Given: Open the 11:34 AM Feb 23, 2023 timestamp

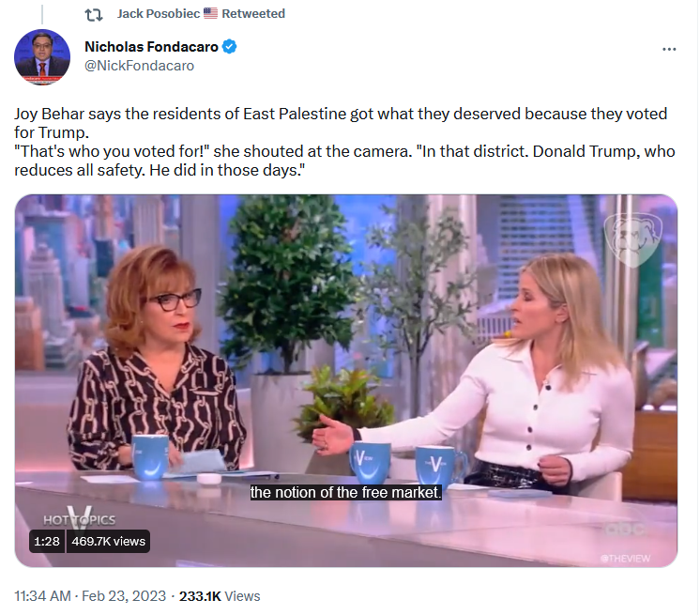Looking at the screenshot, I should pos(90,596).
